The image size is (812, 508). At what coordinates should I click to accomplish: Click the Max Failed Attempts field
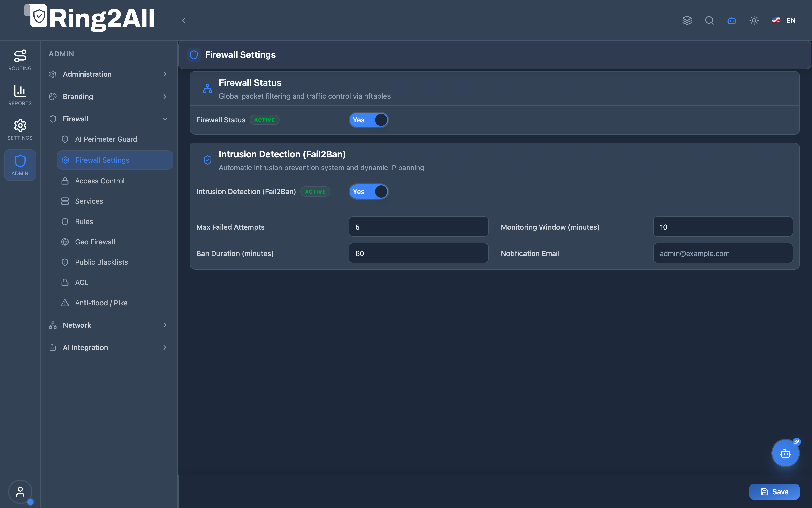coord(418,227)
